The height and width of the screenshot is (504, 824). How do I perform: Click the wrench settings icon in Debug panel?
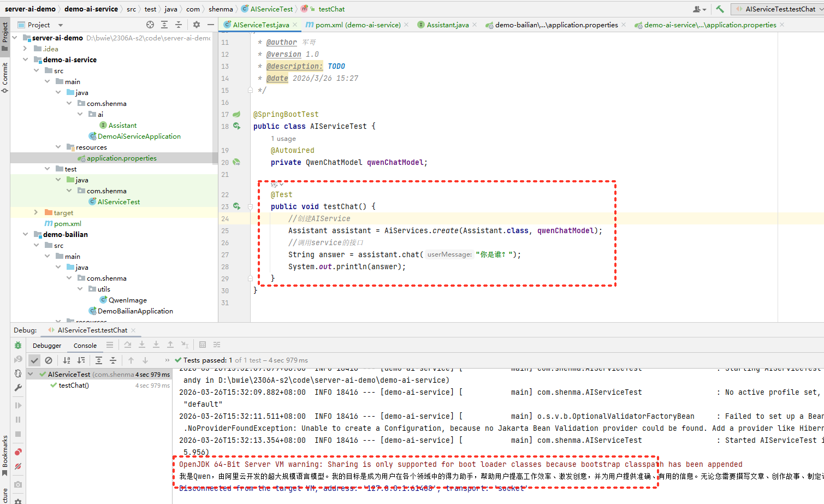[x=18, y=388]
